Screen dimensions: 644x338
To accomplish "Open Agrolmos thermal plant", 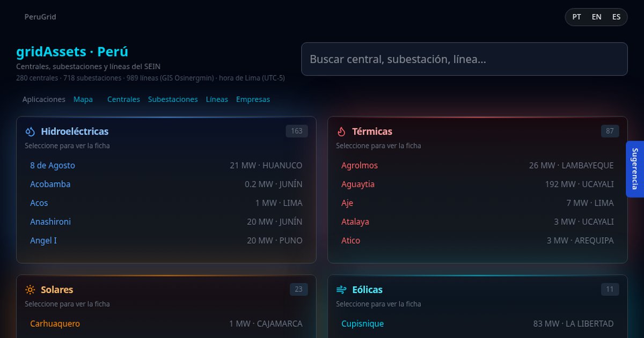I will (x=360, y=165).
